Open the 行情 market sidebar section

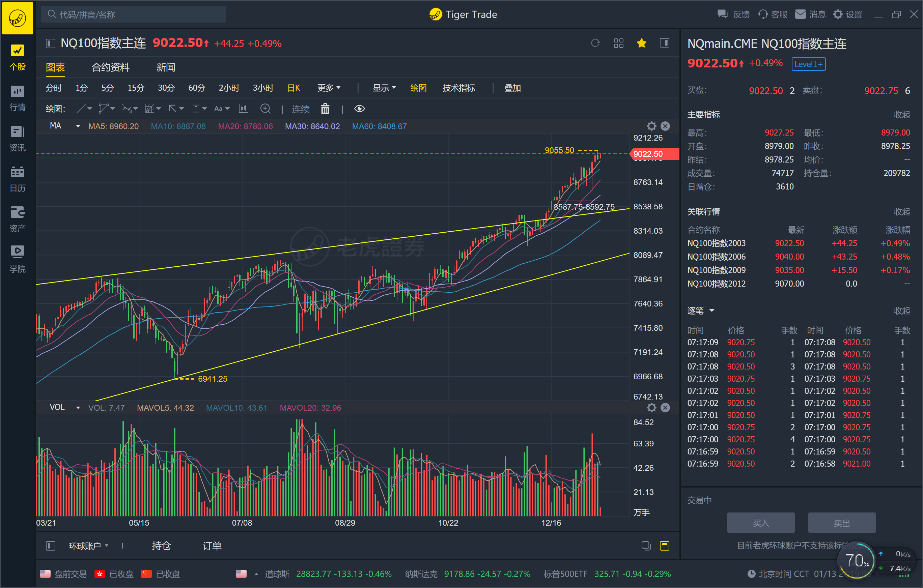coord(17,98)
